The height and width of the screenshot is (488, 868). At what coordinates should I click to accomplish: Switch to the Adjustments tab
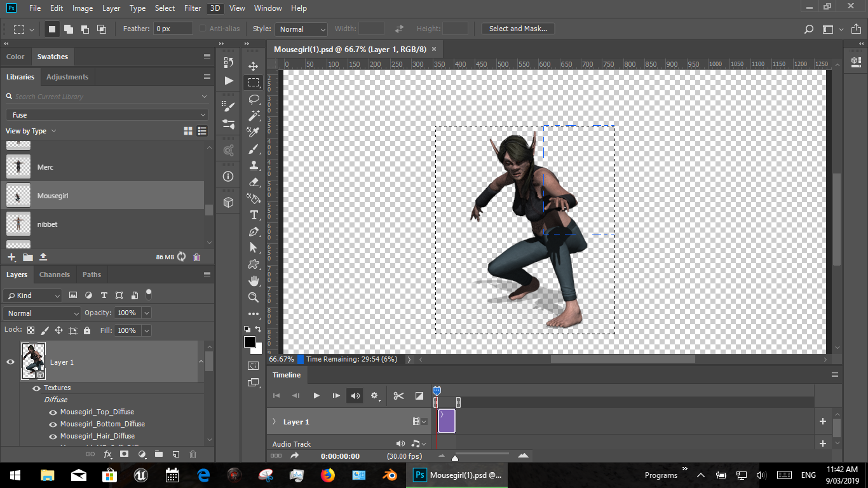(x=67, y=77)
